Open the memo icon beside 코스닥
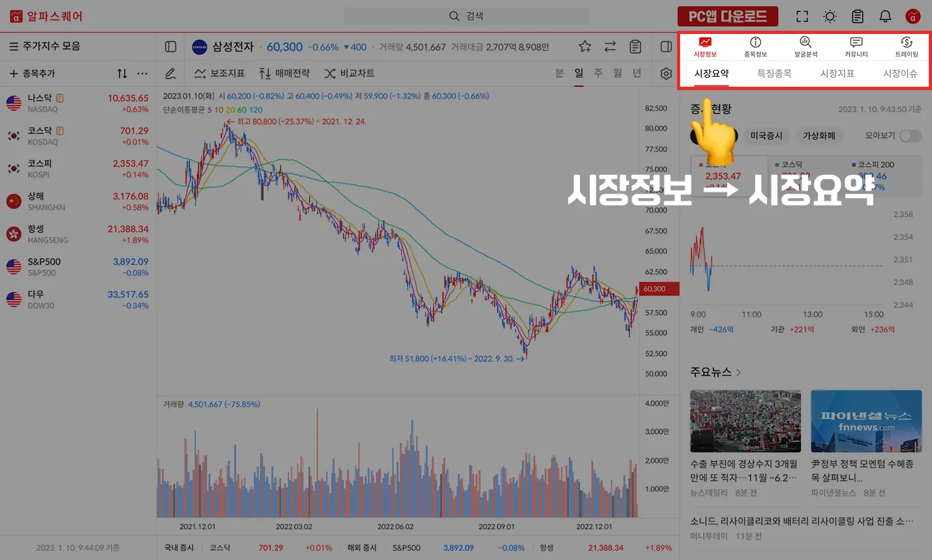Screen dimensions: 932x560 [x=60, y=131]
